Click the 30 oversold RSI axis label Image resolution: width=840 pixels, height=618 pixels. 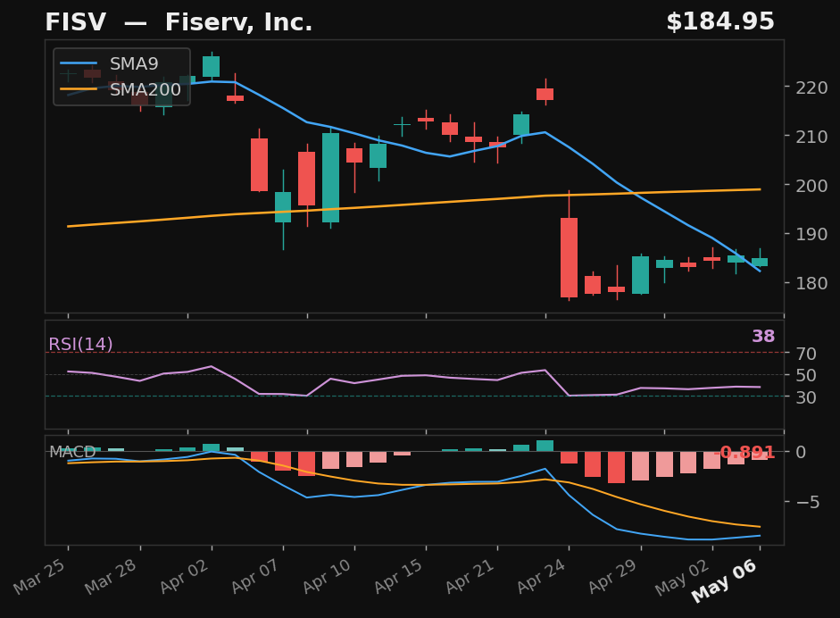[806, 397]
